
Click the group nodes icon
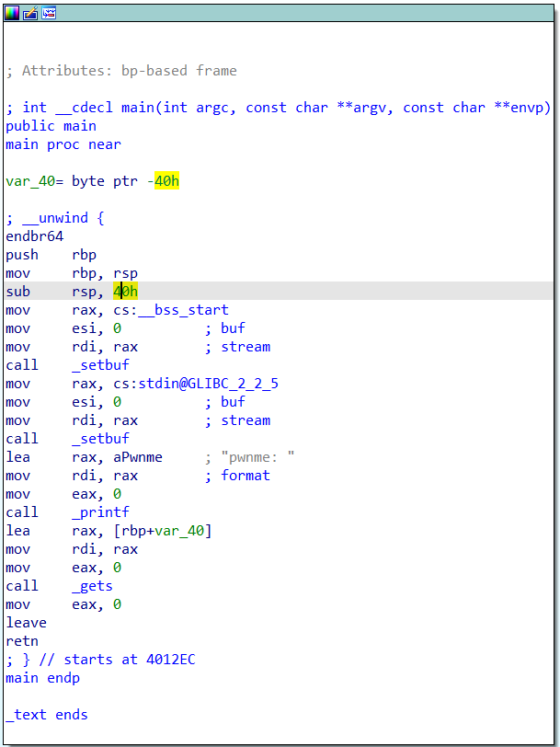click(49, 13)
